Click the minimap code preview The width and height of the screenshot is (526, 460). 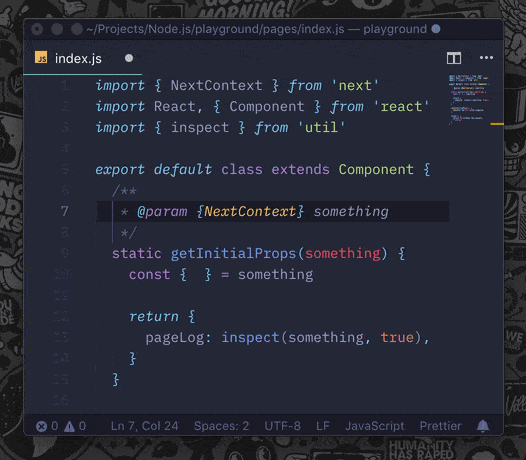[469, 99]
